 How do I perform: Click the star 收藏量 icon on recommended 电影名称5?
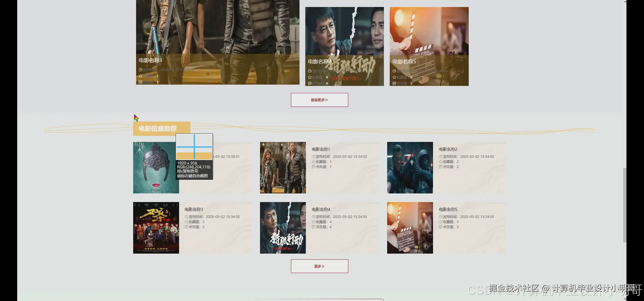441,222
